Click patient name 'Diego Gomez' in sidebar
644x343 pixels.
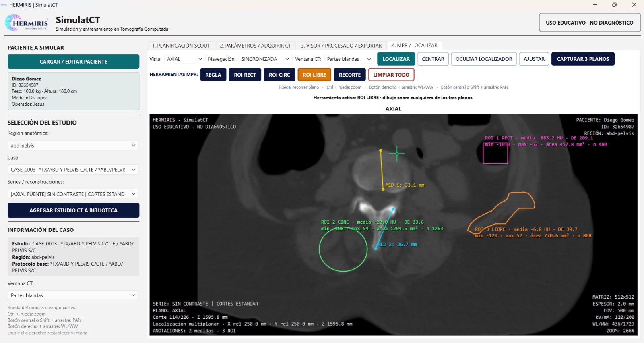click(26, 79)
